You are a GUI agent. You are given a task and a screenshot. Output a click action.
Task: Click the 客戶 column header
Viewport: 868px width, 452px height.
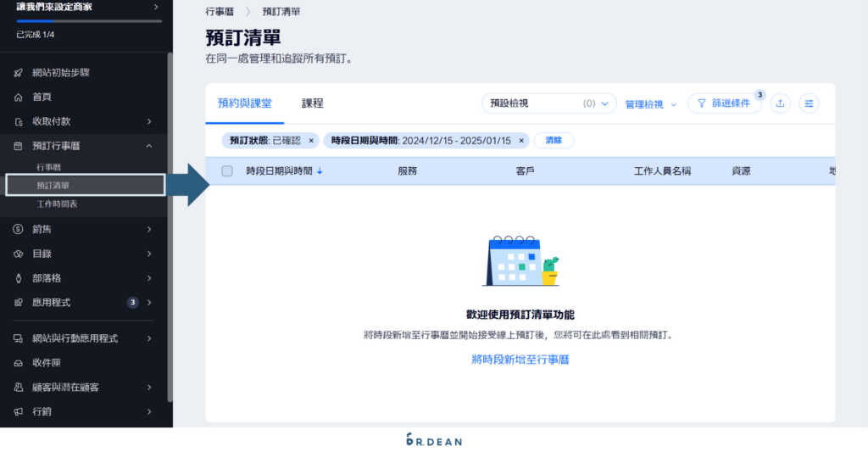[x=526, y=171]
